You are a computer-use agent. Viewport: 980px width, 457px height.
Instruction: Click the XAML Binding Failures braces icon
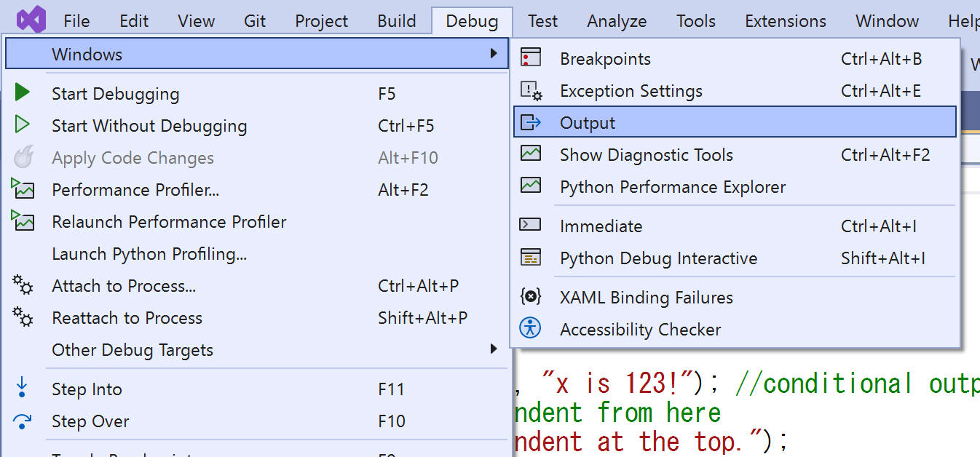[531, 296]
